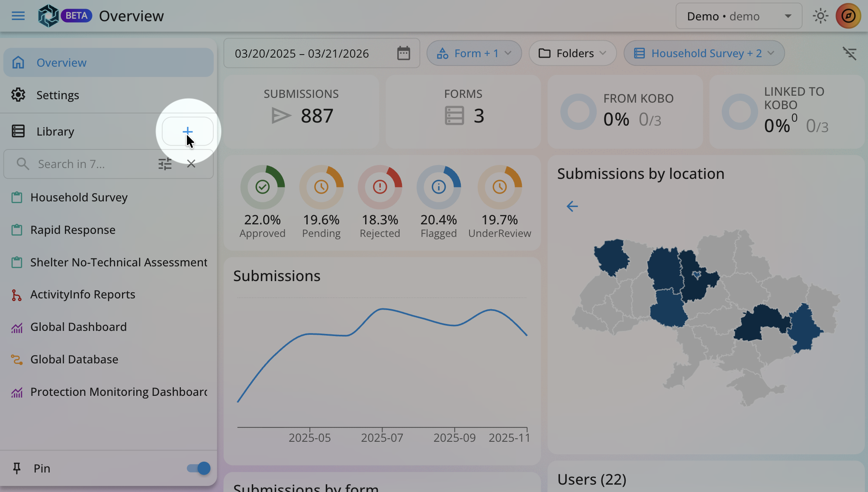Clear the library search with X

pos(191,164)
